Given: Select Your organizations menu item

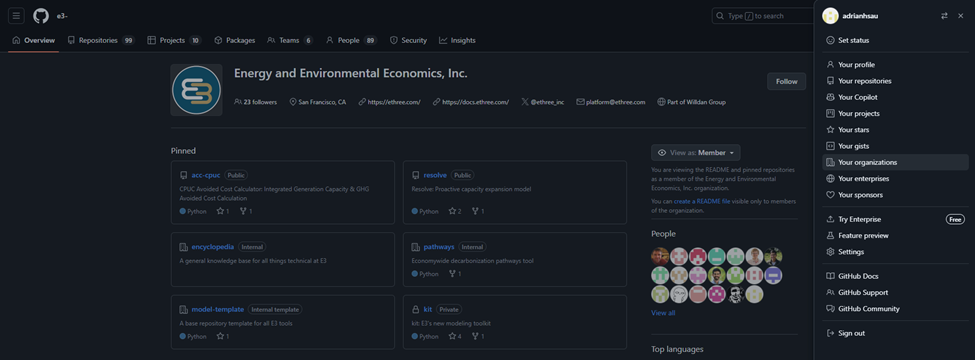Looking at the screenshot, I should (895, 162).
